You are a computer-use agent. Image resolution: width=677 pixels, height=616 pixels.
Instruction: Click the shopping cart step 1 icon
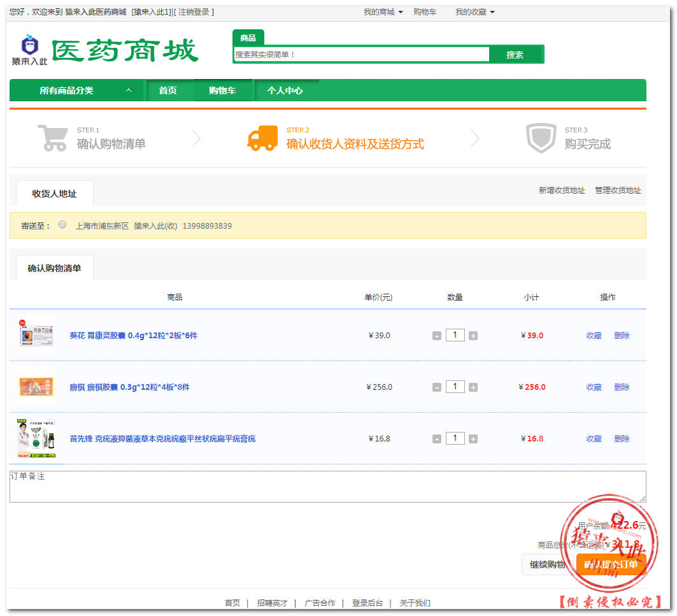tap(52, 138)
